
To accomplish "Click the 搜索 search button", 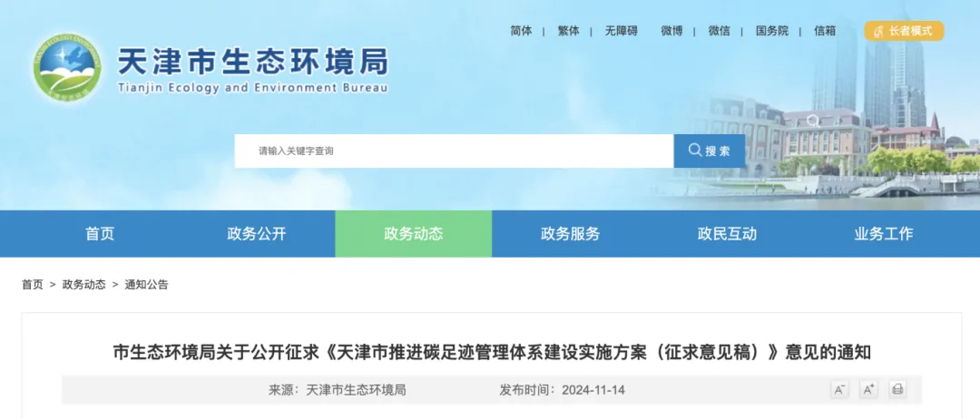I will (x=710, y=151).
